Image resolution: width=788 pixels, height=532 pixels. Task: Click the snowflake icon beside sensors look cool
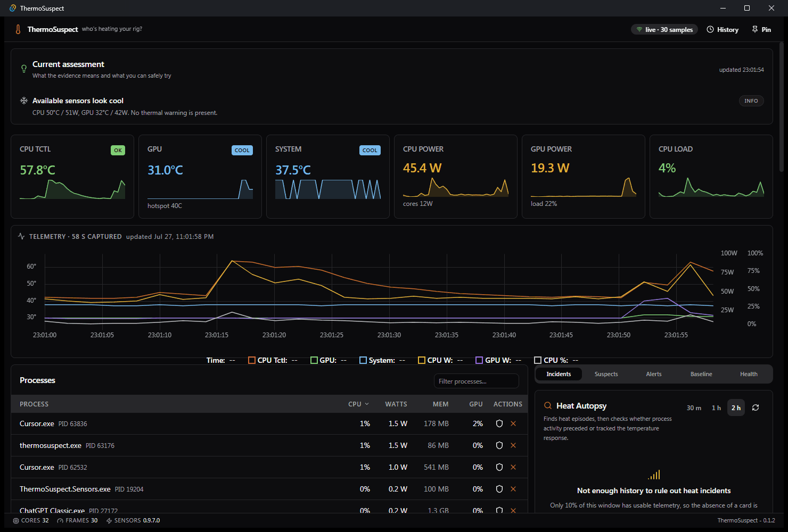click(24, 101)
